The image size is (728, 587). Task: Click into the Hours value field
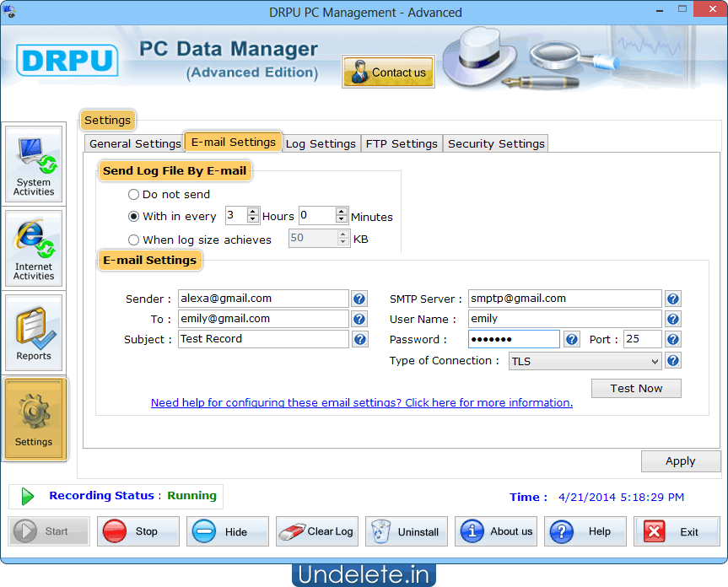click(236, 215)
